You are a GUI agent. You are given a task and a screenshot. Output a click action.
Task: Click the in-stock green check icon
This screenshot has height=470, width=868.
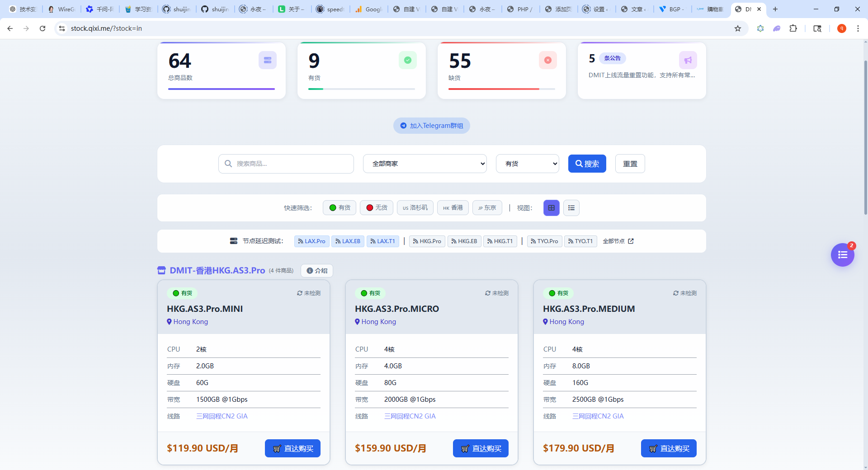pyautogui.click(x=408, y=60)
